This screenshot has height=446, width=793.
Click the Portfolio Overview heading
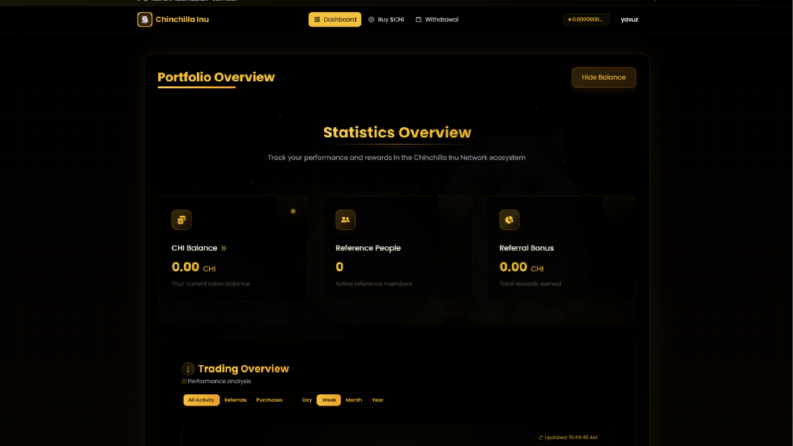[216, 77]
